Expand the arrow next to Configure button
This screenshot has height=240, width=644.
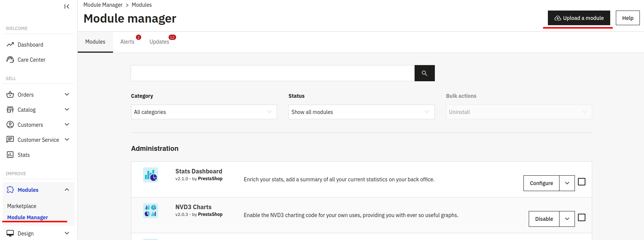click(567, 183)
